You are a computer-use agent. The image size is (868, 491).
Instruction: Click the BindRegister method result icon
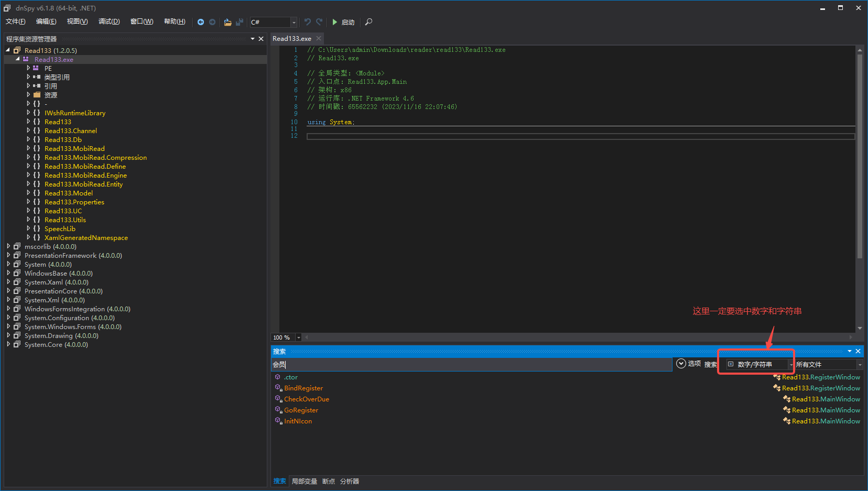coord(278,388)
